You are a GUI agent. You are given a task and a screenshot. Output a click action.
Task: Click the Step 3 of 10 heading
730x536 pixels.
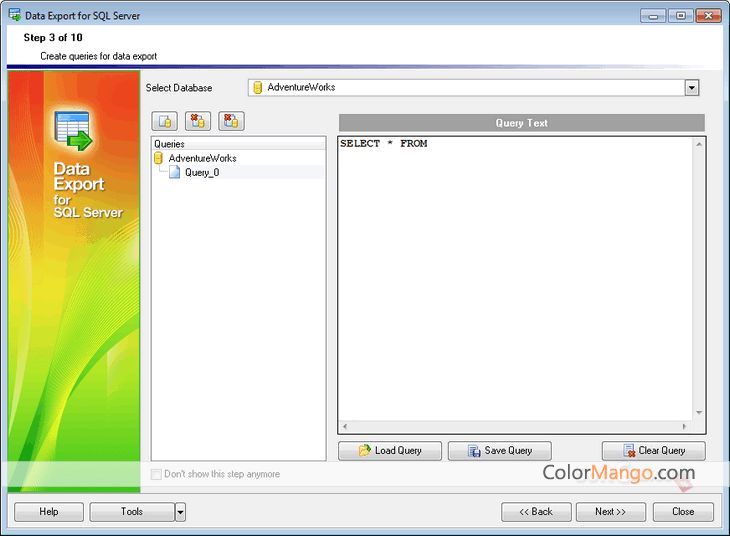53,38
